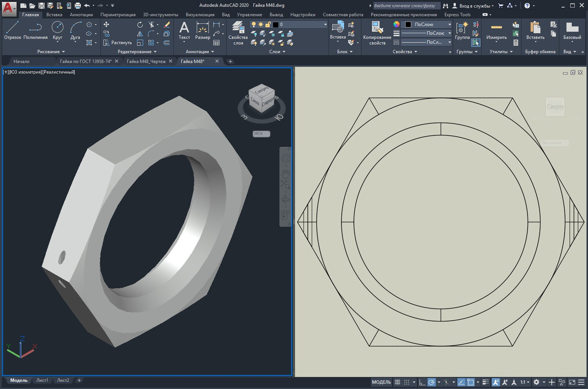Choose the Круг circle tool
Image resolution: width=588 pixels, height=389 pixels.
58,31
